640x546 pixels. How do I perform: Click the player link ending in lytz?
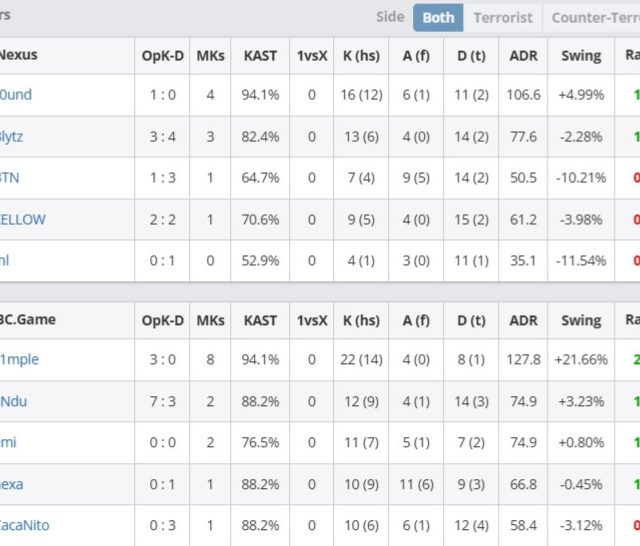(12, 136)
